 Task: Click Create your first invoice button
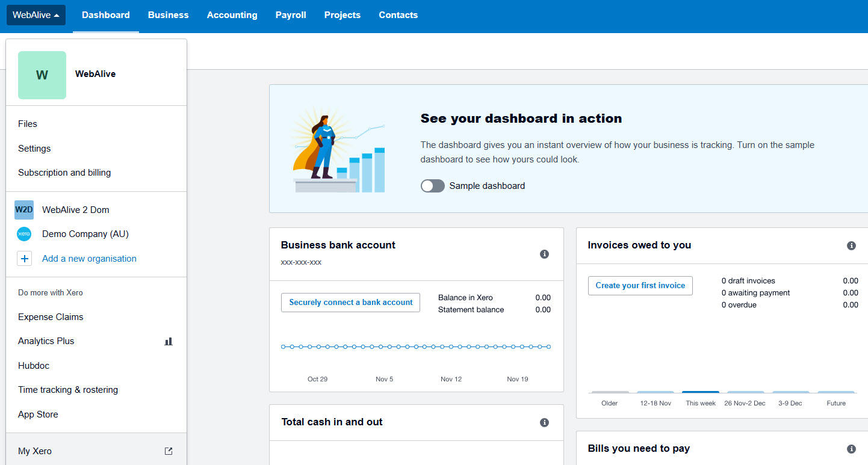pyautogui.click(x=640, y=286)
